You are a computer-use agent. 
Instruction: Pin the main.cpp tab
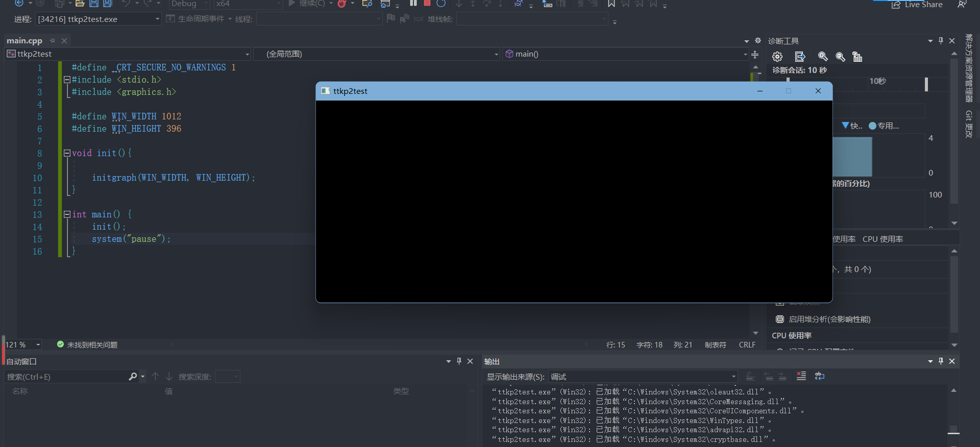tap(52, 41)
